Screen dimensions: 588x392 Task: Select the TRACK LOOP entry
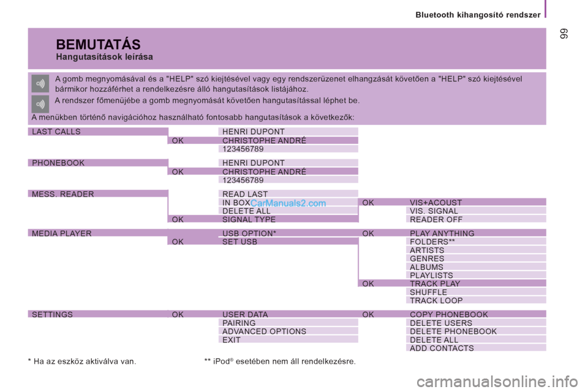(x=476, y=301)
